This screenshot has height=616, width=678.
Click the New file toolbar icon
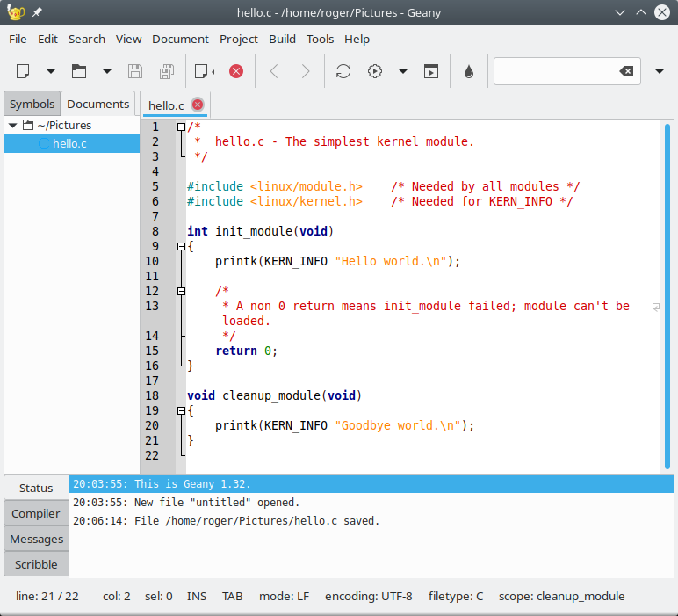pos(24,71)
